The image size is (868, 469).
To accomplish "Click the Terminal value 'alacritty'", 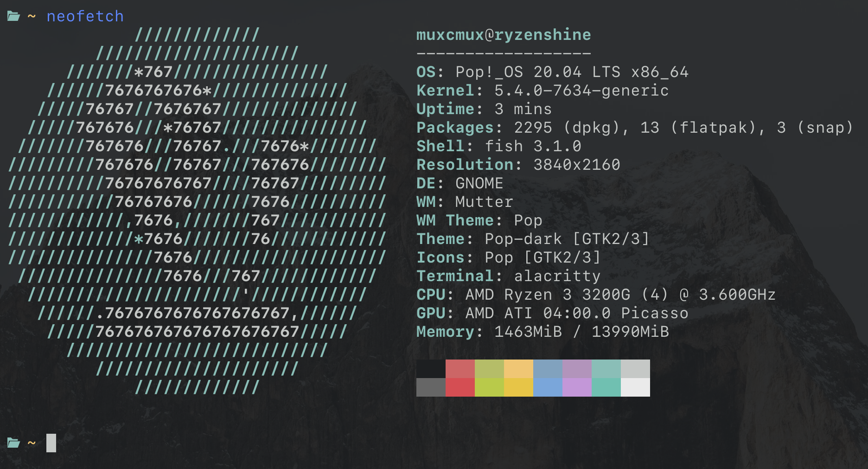I will (x=557, y=276).
